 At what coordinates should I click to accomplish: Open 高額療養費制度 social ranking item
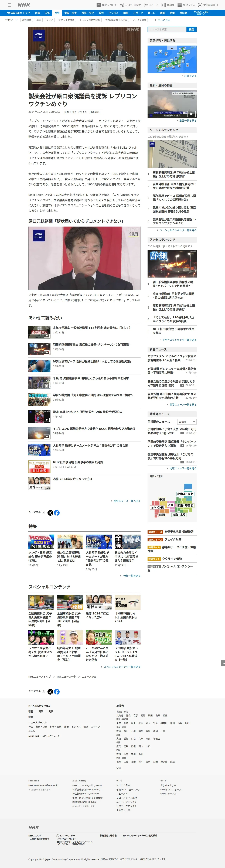pos(174,174)
